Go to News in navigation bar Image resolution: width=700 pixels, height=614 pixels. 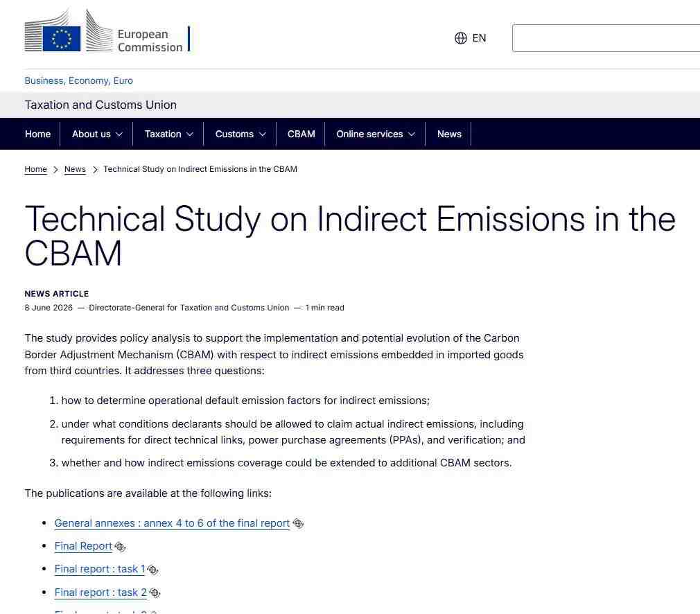coord(449,134)
